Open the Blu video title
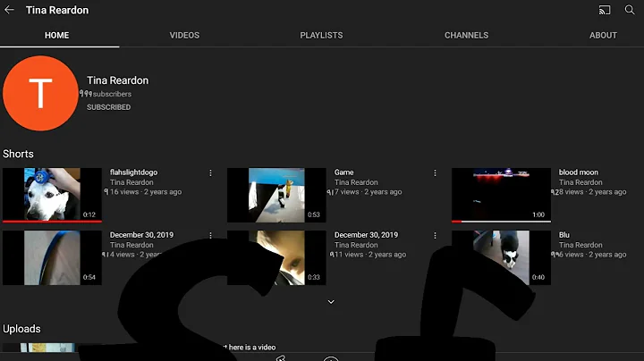This screenshot has height=361, width=644. point(563,235)
